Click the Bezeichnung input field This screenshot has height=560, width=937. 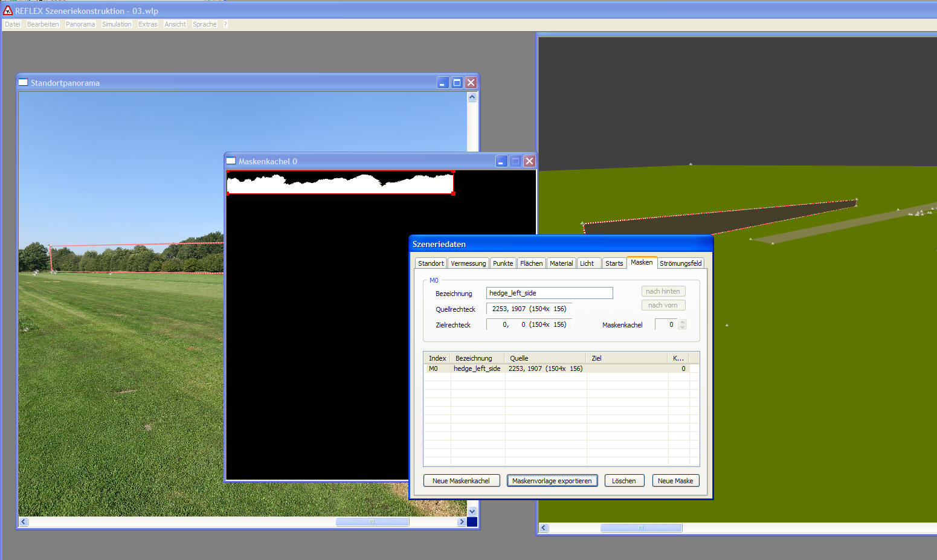[550, 293]
